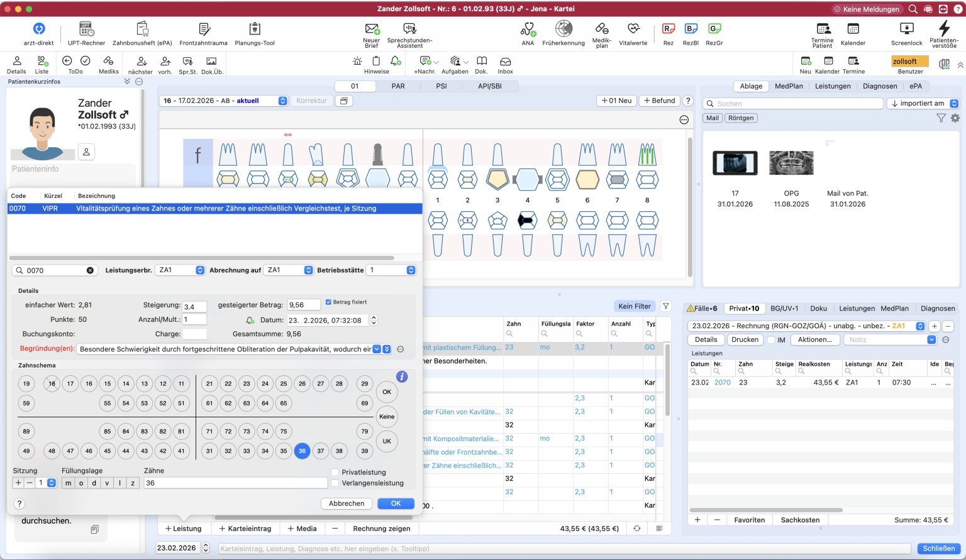Expand the Betriebsstätte dropdown
Screen dimensions: 966x560
tap(392, 270)
